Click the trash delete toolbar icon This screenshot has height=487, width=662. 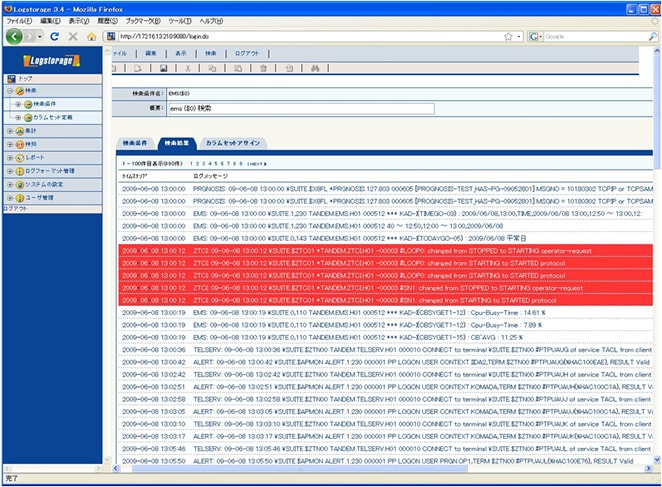point(263,69)
